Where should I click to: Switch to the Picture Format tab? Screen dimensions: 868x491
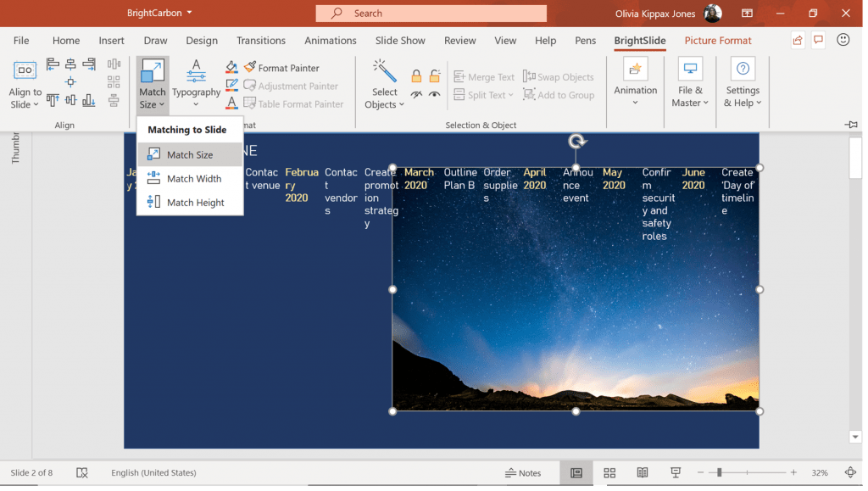coord(717,40)
